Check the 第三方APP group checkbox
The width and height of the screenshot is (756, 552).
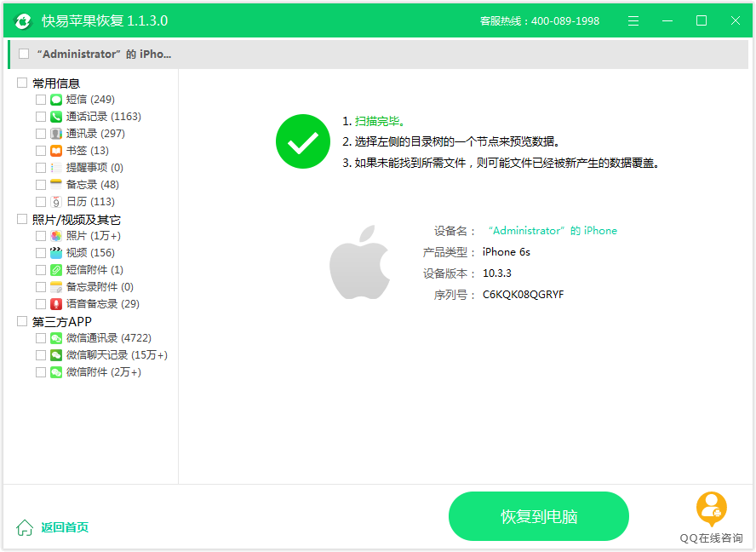pyautogui.click(x=22, y=321)
